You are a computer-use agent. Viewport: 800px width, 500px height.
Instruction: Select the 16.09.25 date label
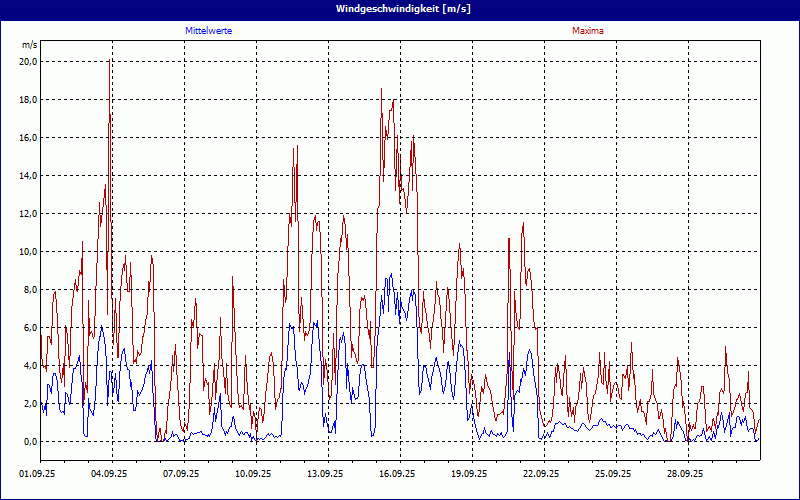(x=397, y=474)
